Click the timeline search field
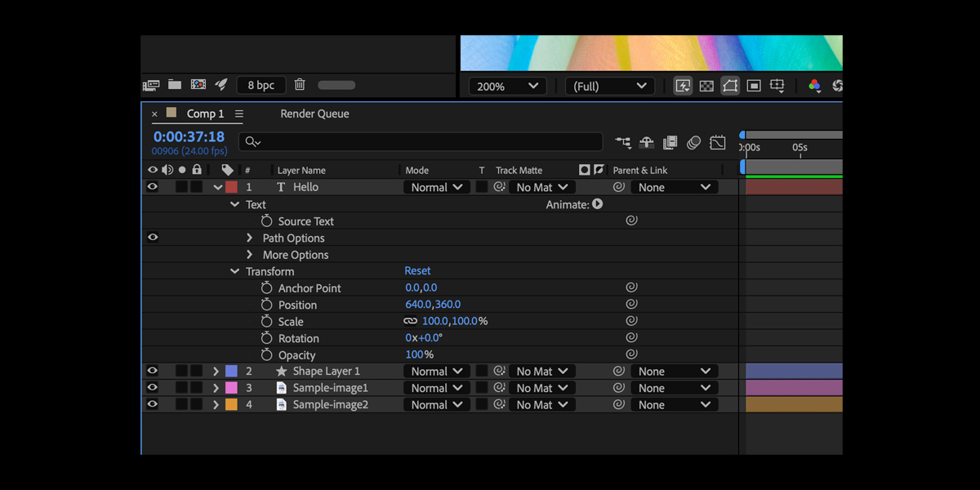The height and width of the screenshot is (490, 980). click(421, 142)
